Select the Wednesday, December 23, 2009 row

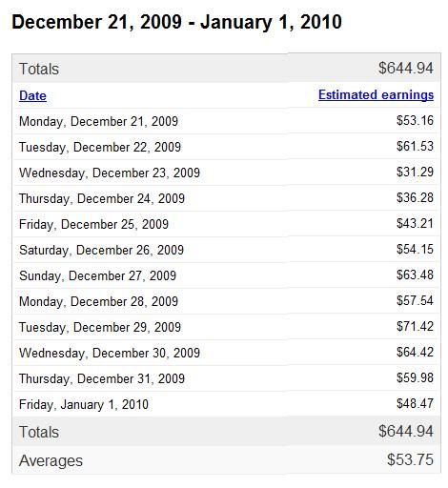tap(226, 173)
